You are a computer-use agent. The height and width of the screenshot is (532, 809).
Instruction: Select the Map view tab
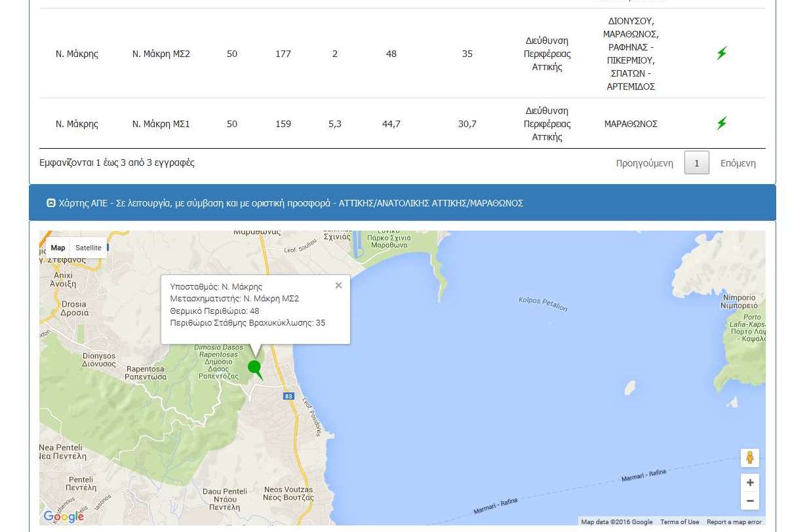[x=58, y=248]
